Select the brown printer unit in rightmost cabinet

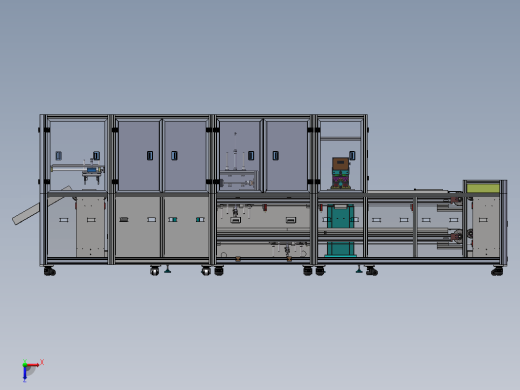[340, 164]
